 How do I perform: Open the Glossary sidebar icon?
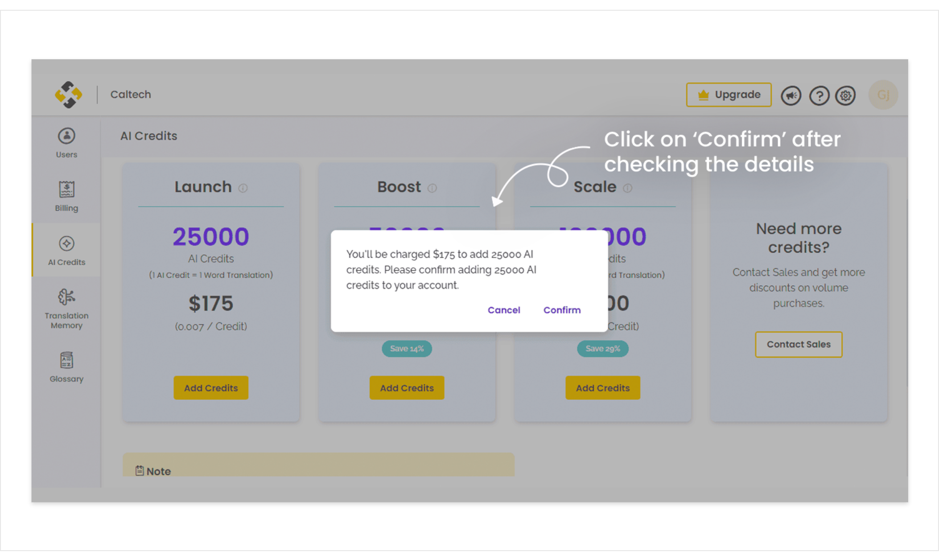pos(66,367)
